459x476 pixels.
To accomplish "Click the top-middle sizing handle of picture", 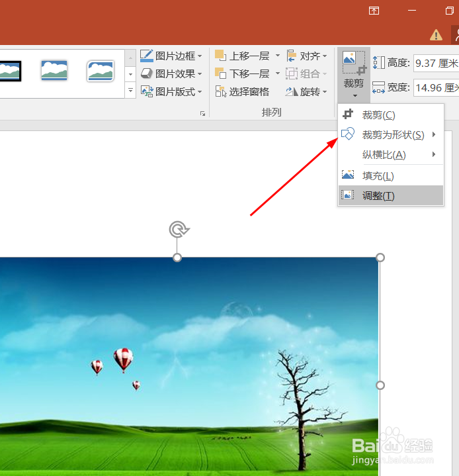I will (177, 258).
